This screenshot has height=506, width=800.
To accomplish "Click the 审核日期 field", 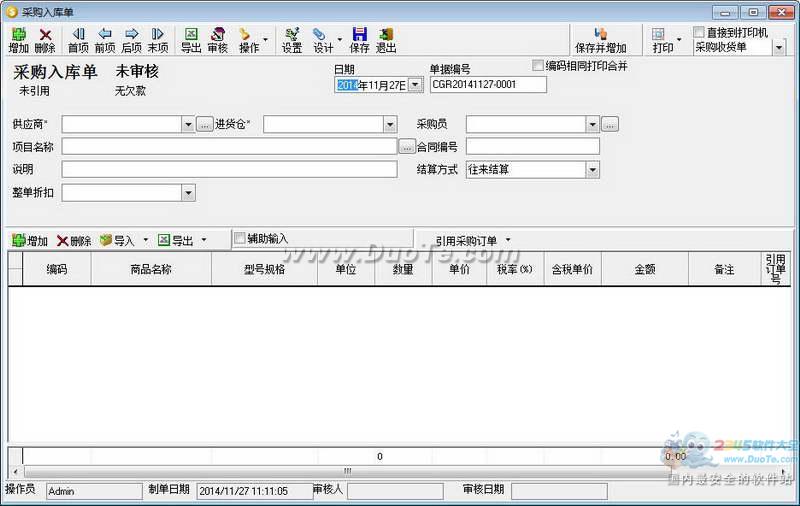I will coord(559,491).
